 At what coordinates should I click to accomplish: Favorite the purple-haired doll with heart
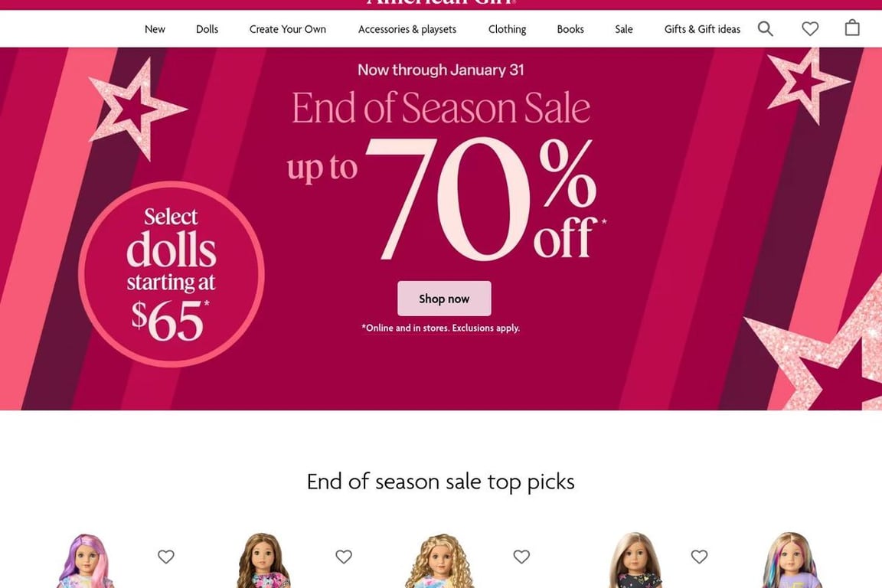(x=166, y=557)
